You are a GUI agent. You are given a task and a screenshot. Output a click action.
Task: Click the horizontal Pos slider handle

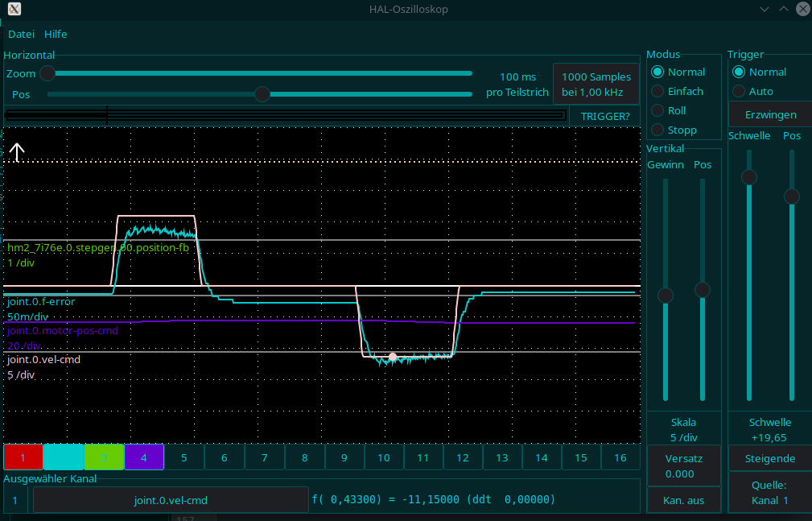(262, 94)
